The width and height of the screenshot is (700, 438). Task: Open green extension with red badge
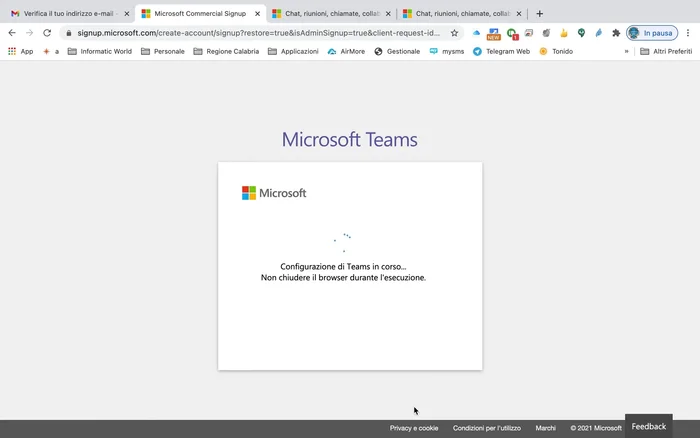coord(512,33)
